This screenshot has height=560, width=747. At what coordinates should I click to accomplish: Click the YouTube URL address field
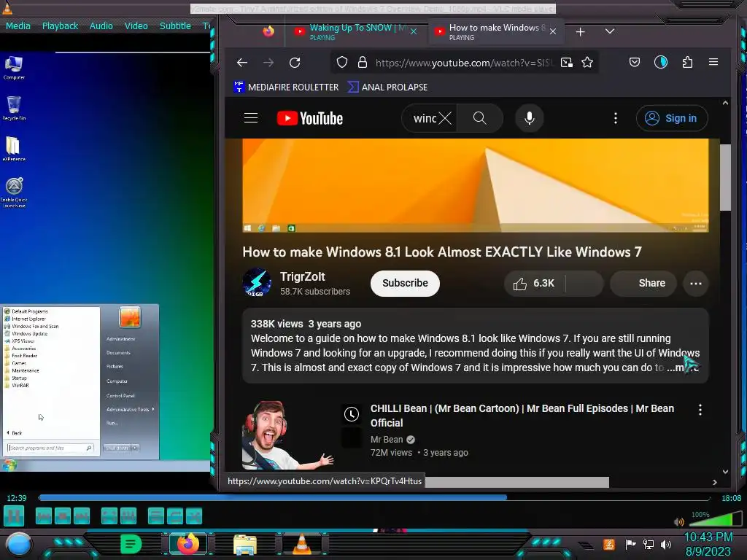click(x=465, y=63)
